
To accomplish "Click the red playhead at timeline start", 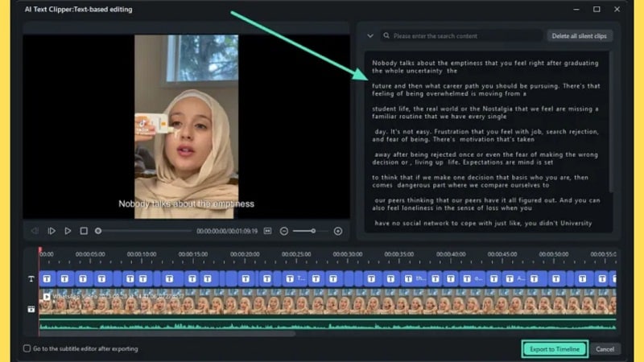I will point(39,250).
